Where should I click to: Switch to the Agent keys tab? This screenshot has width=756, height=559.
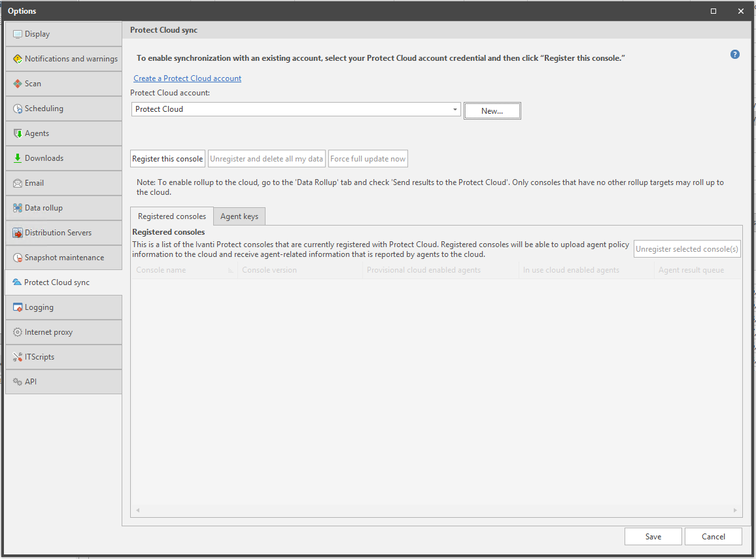(x=241, y=216)
